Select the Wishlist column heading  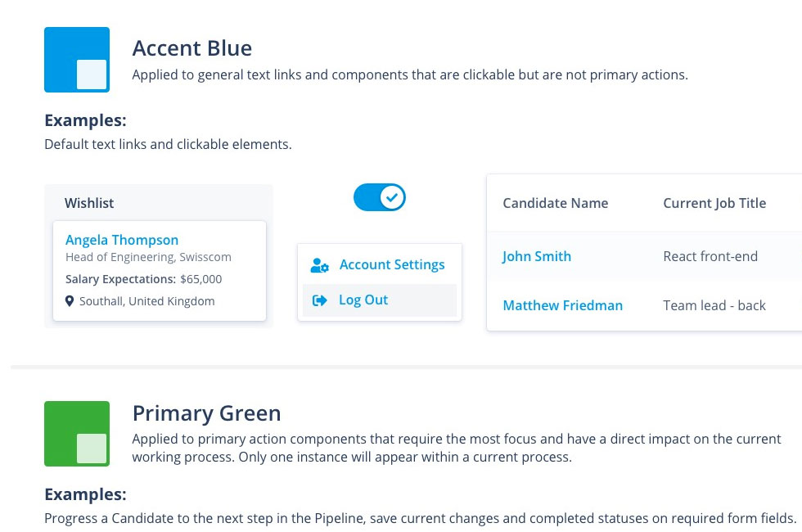point(89,203)
